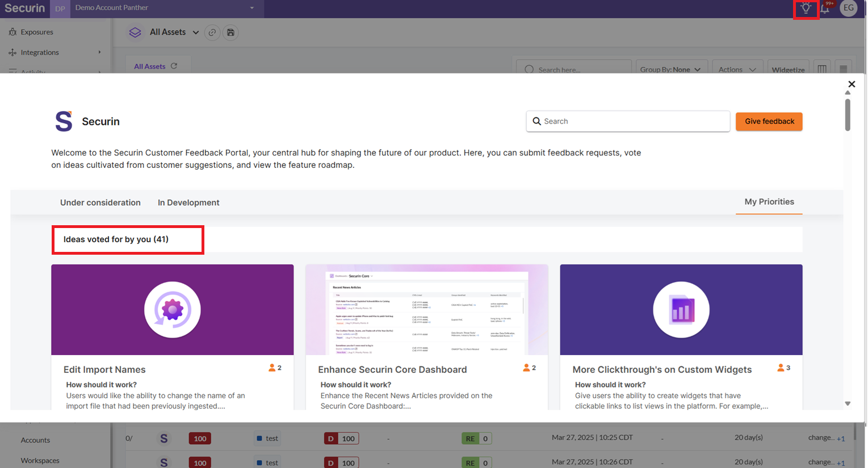868x468 pixels.
Task: Click the Widgetize button
Action: pos(788,69)
